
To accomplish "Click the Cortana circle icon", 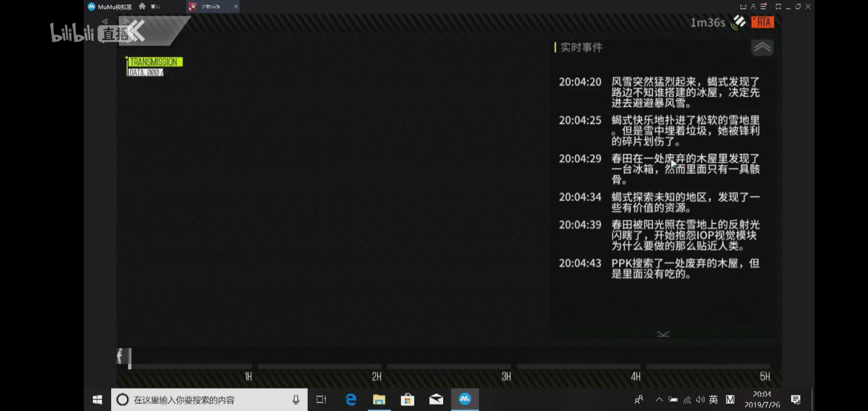I will pos(123,400).
